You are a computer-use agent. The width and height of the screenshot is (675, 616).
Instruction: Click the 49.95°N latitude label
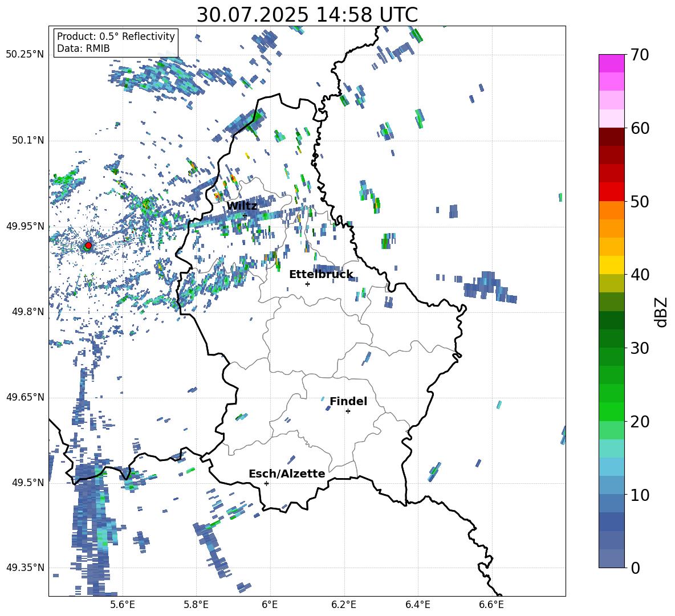(25, 226)
